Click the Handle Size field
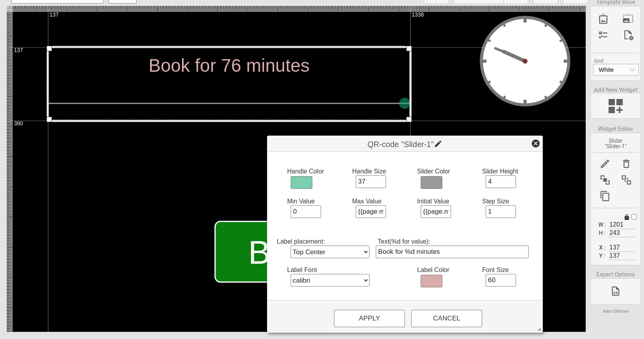This screenshot has width=644, height=339. coord(371,182)
